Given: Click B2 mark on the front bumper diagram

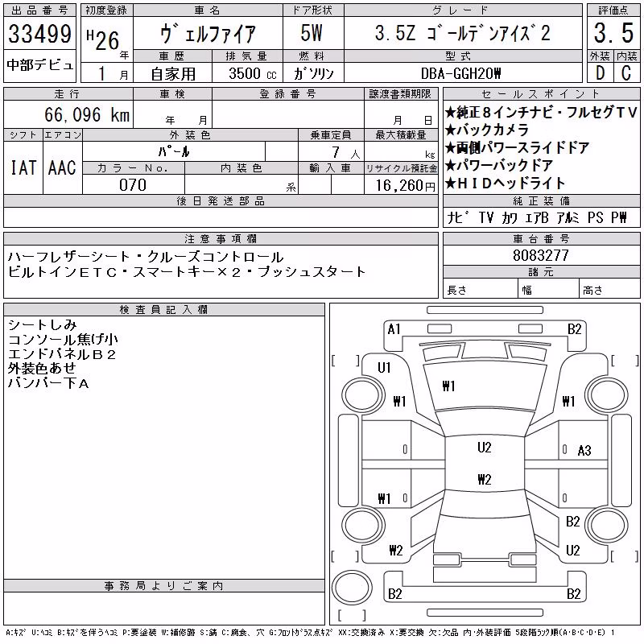Looking at the screenshot, I should click(575, 329).
